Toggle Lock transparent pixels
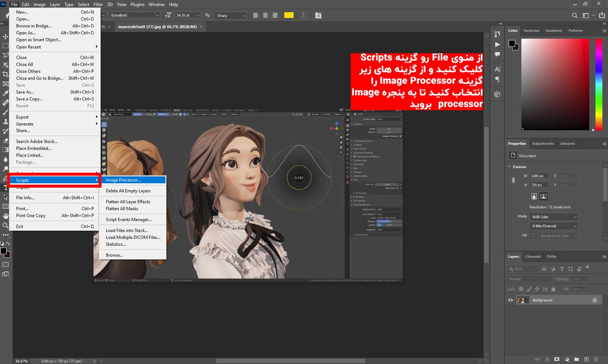This screenshot has width=608, height=364. tap(521, 289)
